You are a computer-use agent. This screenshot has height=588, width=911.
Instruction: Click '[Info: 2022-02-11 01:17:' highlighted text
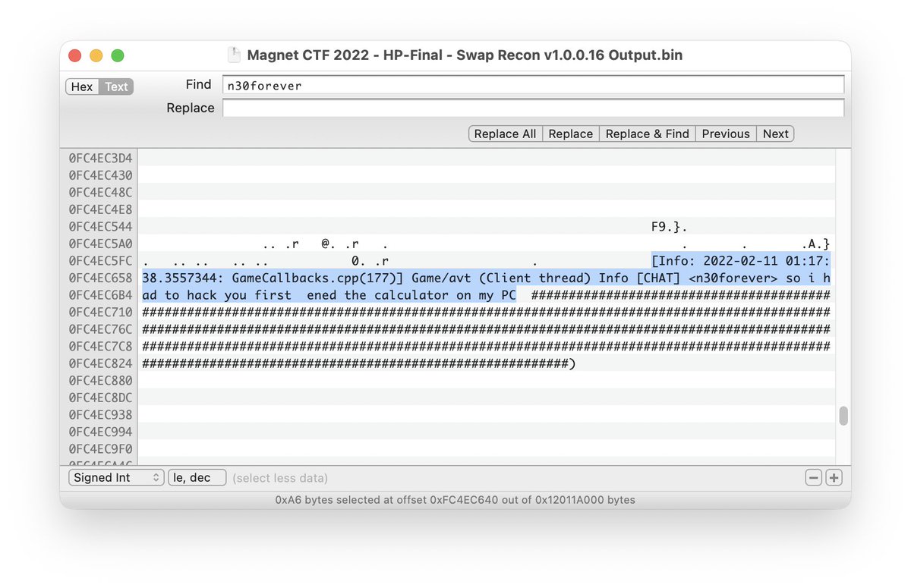pos(740,261)
